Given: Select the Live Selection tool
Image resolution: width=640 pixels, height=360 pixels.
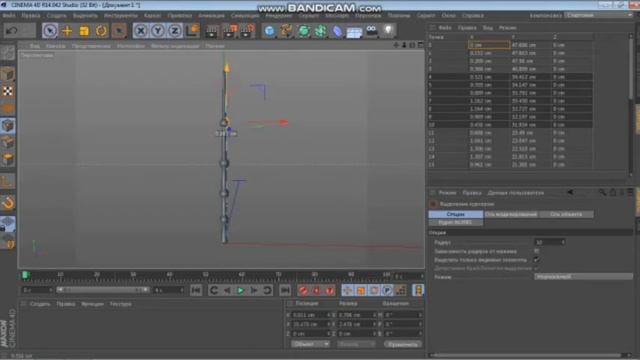Looking at the screenshot, I should tap(50, 31).
